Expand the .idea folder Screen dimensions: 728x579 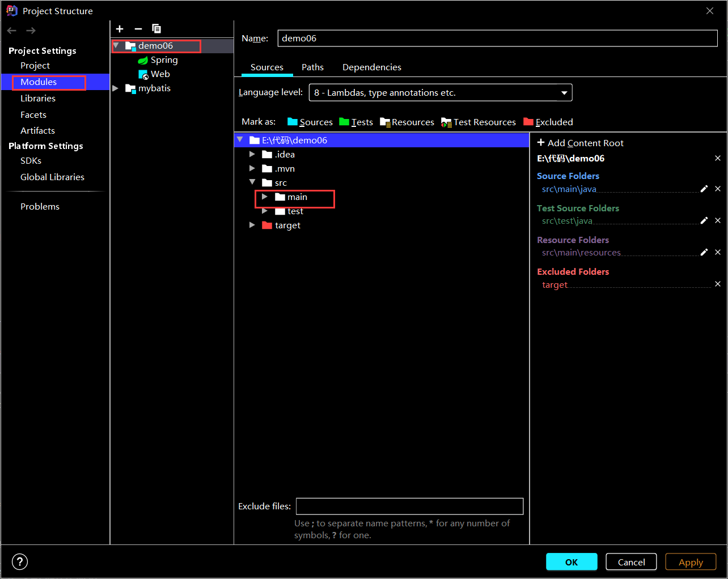252,154
